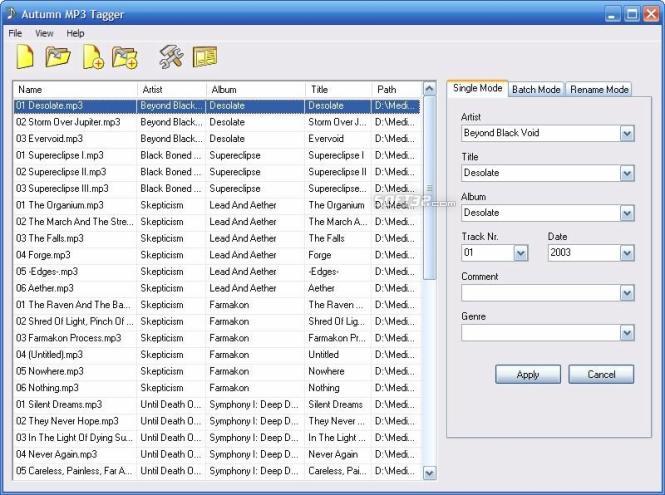Select row '01 The Raven And The Ba...'
Viewport: 665px width, 495px height.
(x=217, y=305)
